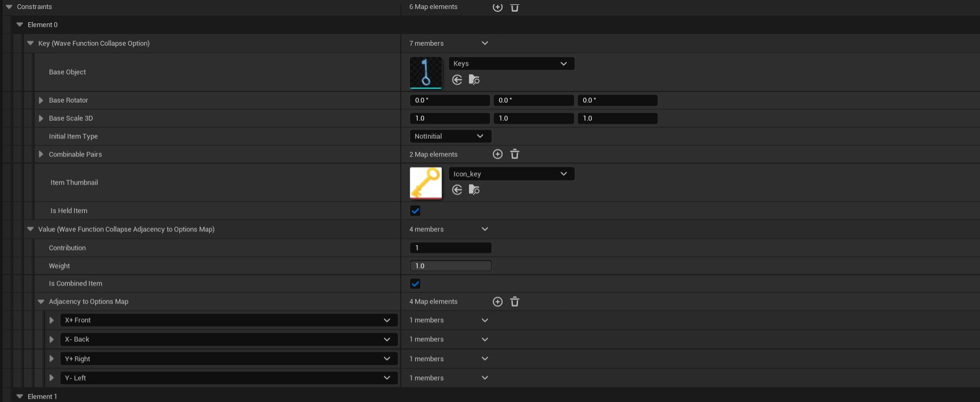
Task: Open the Icon_key thumbnail asset dropdown
Action: 511,174
